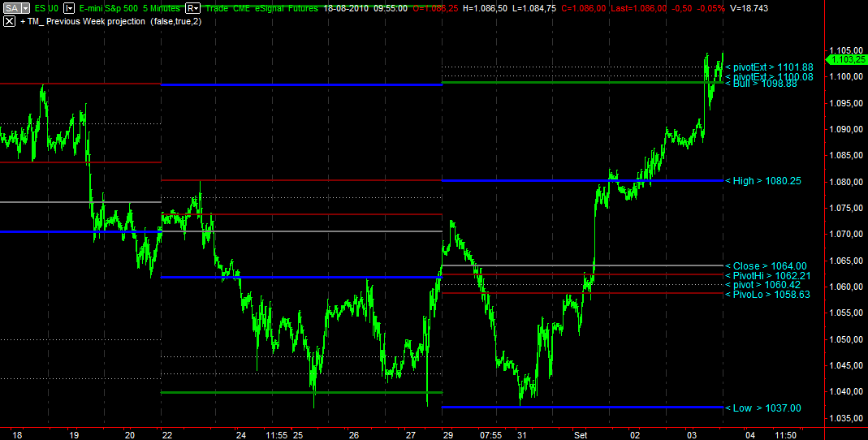Click the Bull > 1098.88 label
This screenshot has width=868, height=440.
[761, 84]
